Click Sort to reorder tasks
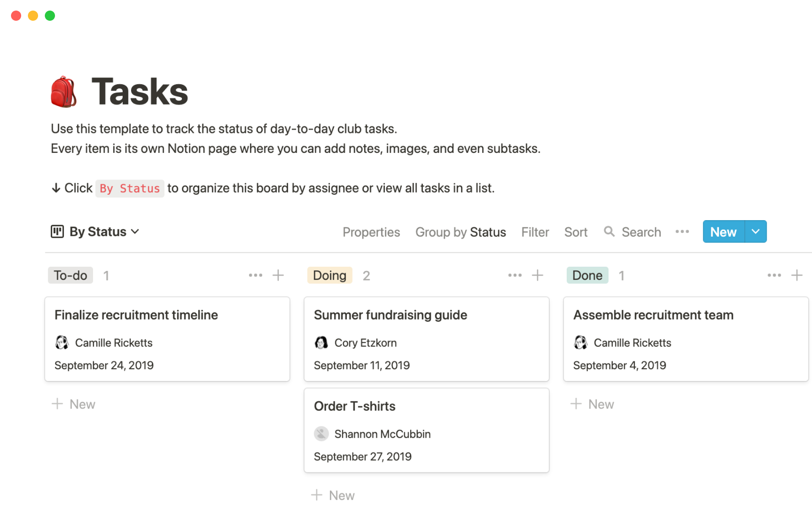812x508 pixels. 575,231
